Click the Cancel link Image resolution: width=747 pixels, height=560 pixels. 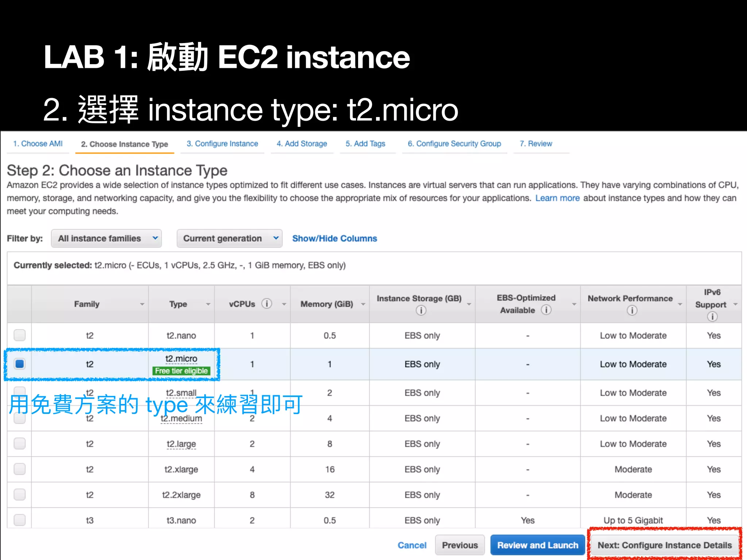(x=412, y=545)
